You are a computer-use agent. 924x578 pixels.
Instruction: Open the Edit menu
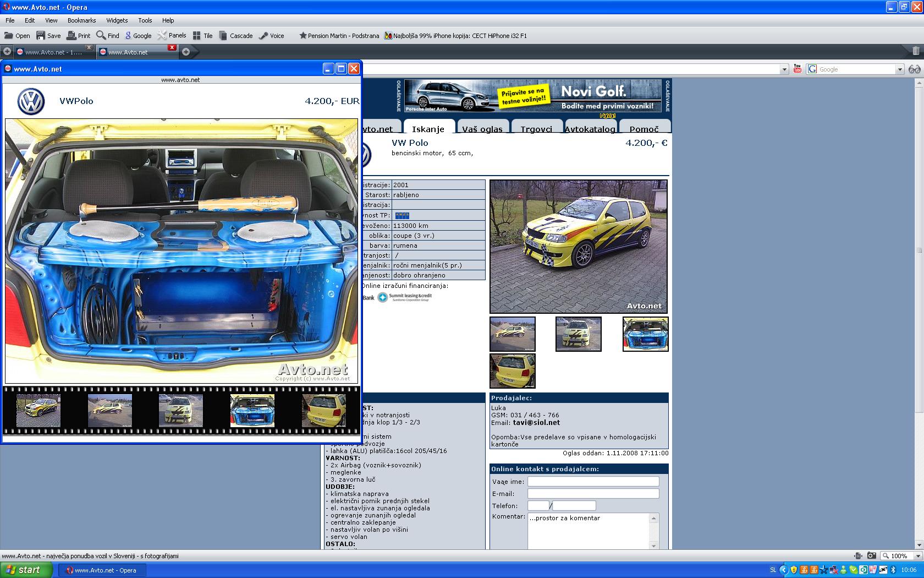tap(30, 20)
